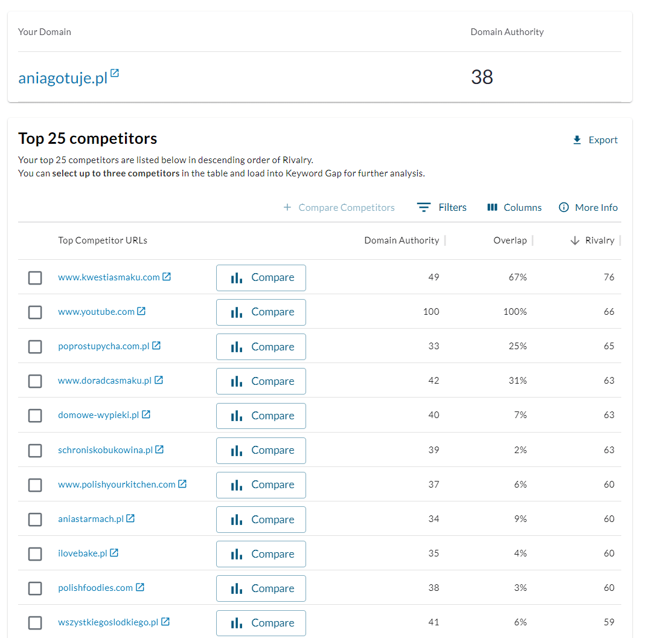Click Export label text

tap(603, 140)
